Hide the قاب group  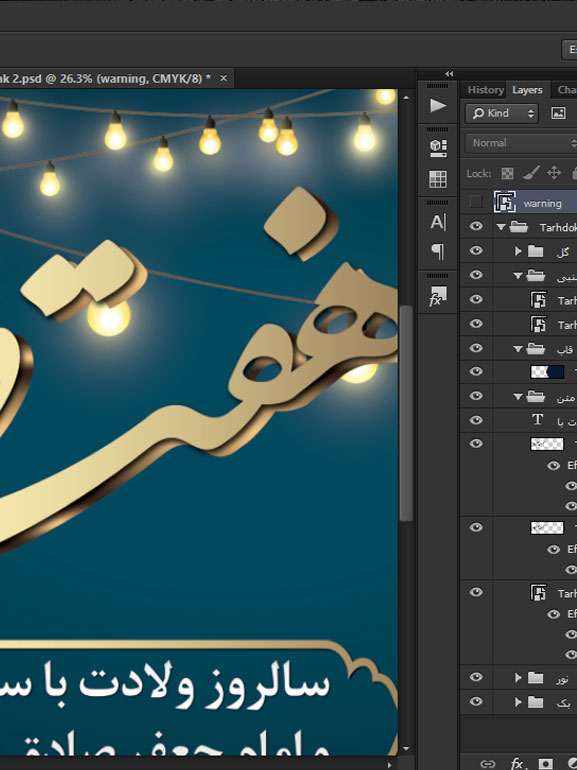476,348
